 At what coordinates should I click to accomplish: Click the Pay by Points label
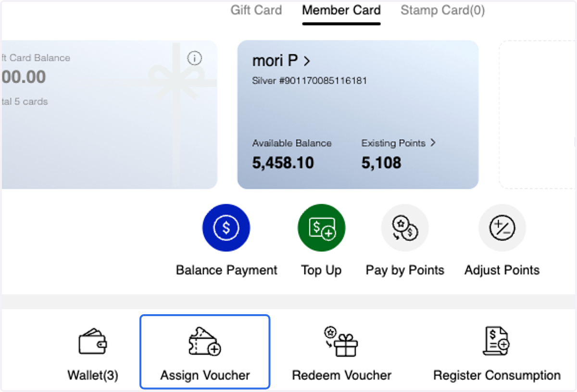coord(405,270)
